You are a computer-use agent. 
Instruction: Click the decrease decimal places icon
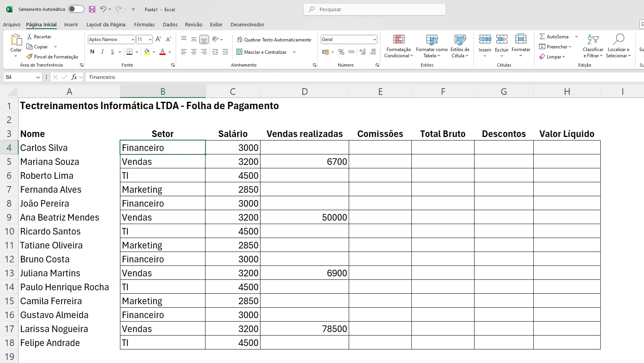[x=373, y=52]
